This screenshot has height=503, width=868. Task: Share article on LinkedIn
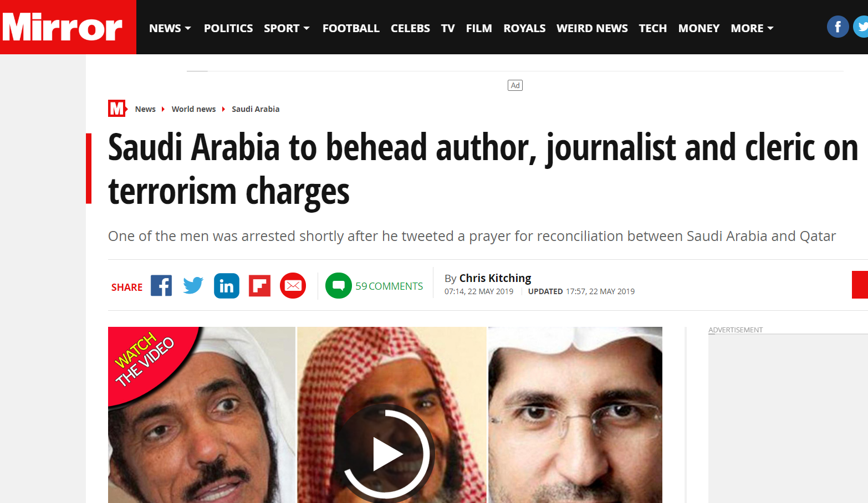point(227,286)
